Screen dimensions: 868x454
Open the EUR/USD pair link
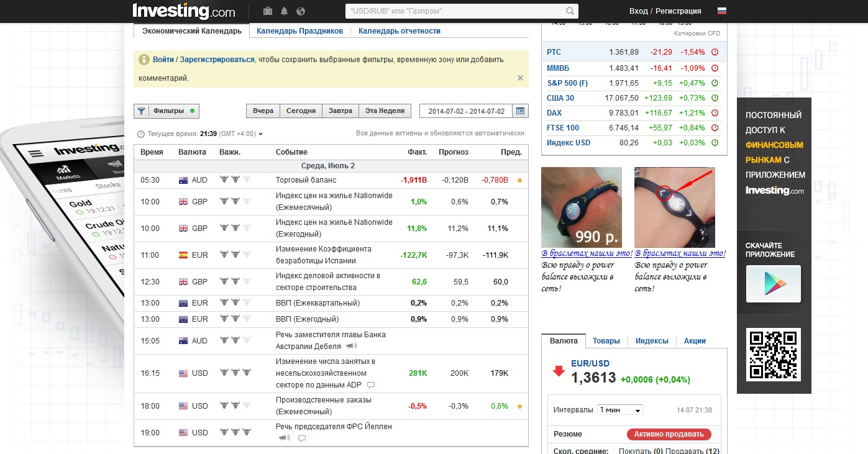(590, 363)
